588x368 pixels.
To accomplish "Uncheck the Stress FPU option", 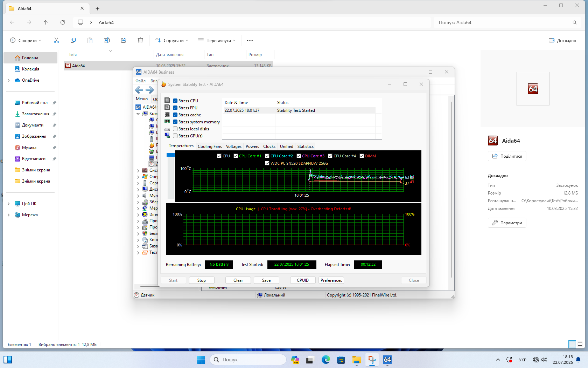I will [175, 108].
